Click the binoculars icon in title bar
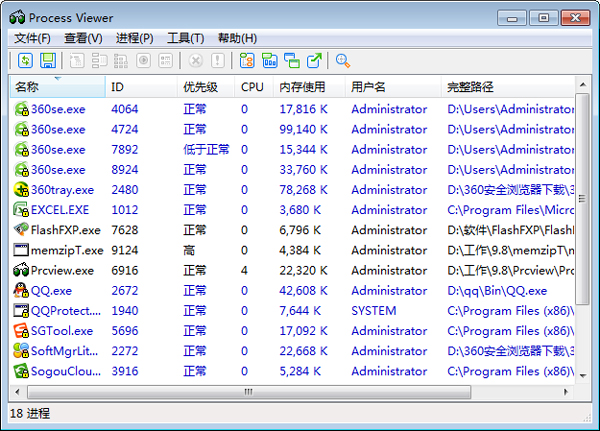 pos(18,17)
